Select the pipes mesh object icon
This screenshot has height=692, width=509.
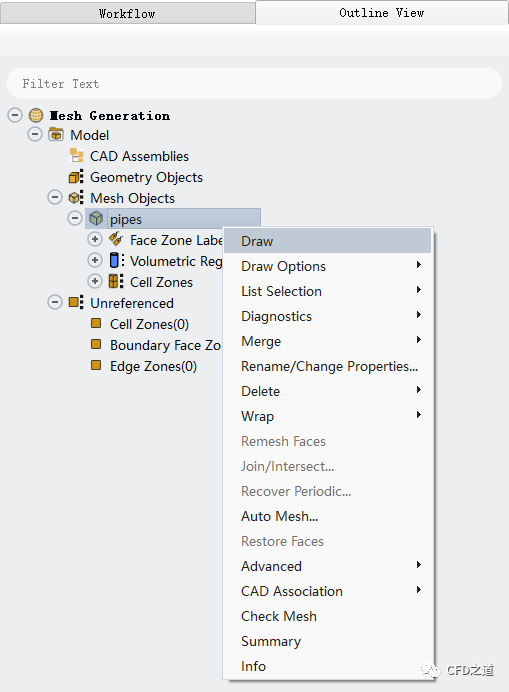tap(96, 218)
